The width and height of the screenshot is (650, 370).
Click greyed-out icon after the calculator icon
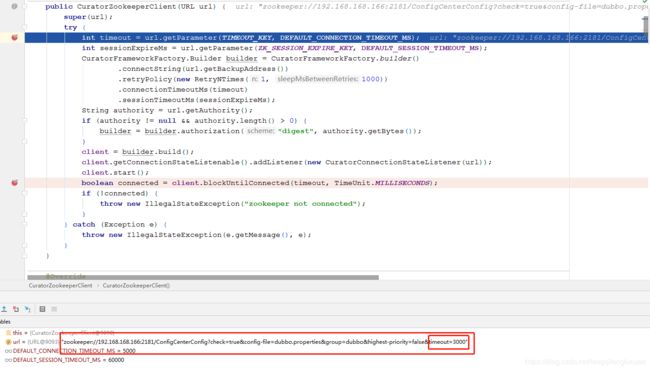coord(54,309)
